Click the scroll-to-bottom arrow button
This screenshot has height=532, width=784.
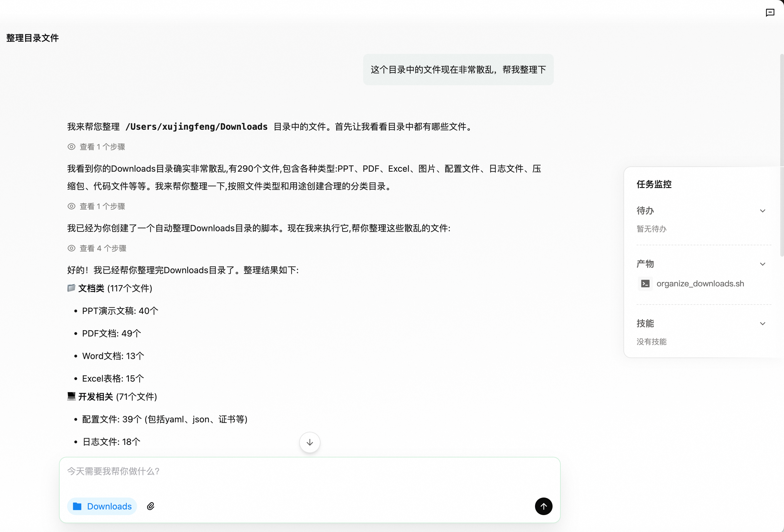[x=309, y=442]
